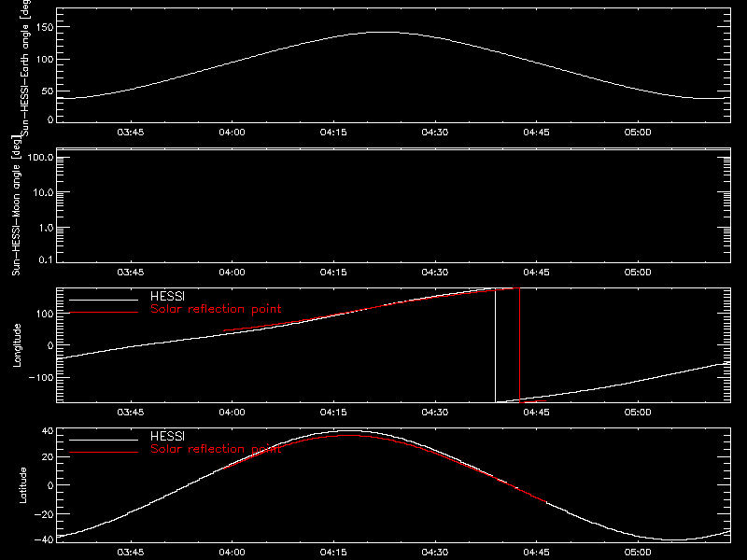This screenshot has height=560, width=747.
Task: Click the '100.0' tick on Moon angle axis
Action: (40, 158)
